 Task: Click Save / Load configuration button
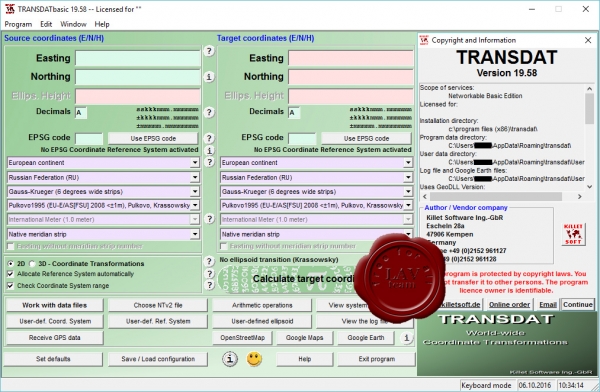158,359
